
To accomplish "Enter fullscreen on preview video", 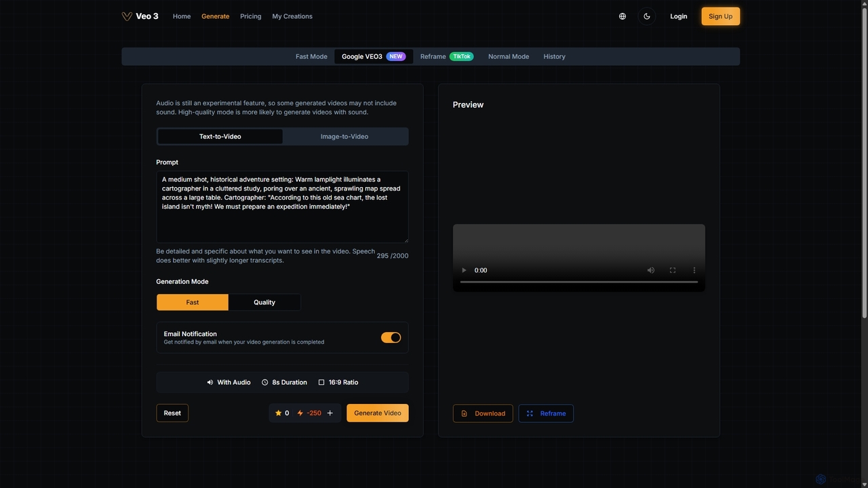I will click(673, 270).
